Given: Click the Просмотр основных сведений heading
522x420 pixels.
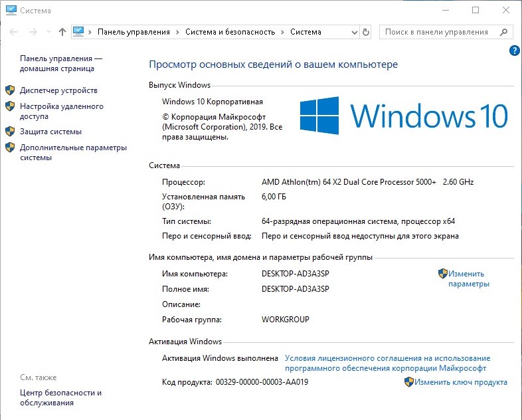Looking at the screenshot, I should pos(274,64).
